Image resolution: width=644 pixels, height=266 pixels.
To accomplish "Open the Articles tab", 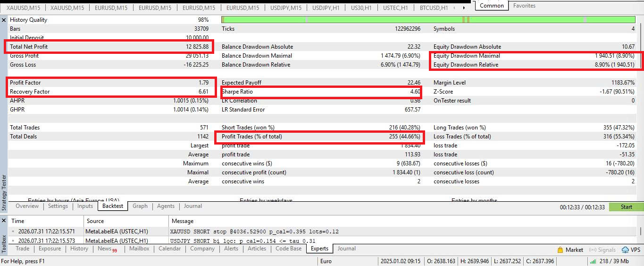I will click(x=257, y=249).
